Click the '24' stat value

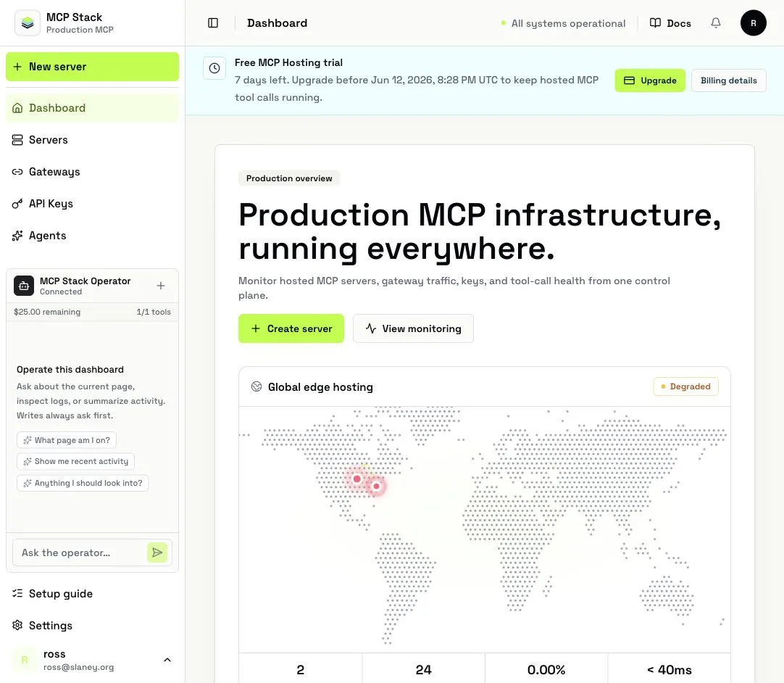(423, 669)
